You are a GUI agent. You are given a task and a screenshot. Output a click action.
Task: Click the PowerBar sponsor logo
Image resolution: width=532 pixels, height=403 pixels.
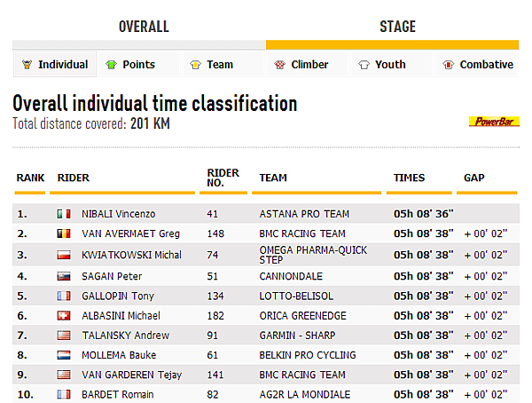point(494,122)
